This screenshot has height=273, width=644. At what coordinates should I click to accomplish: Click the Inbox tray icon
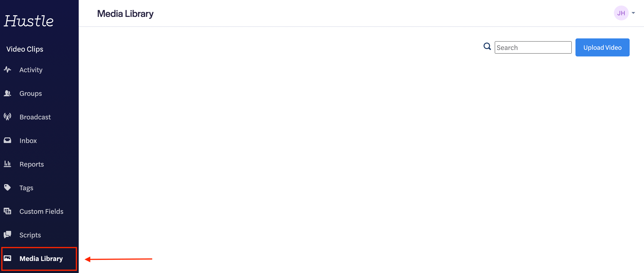pyautogui.click(x=7, y=140)
